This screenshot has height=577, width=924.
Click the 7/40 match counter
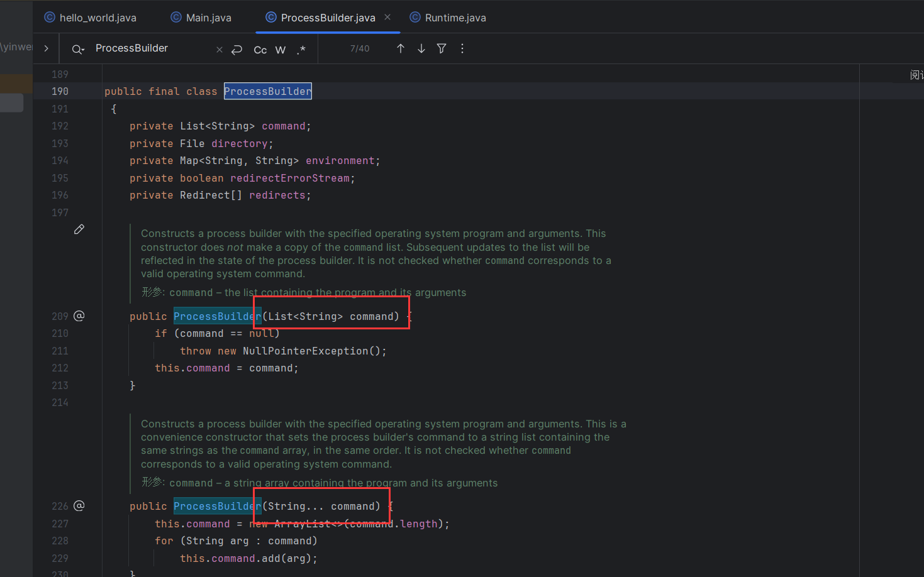tap(360, 48)
